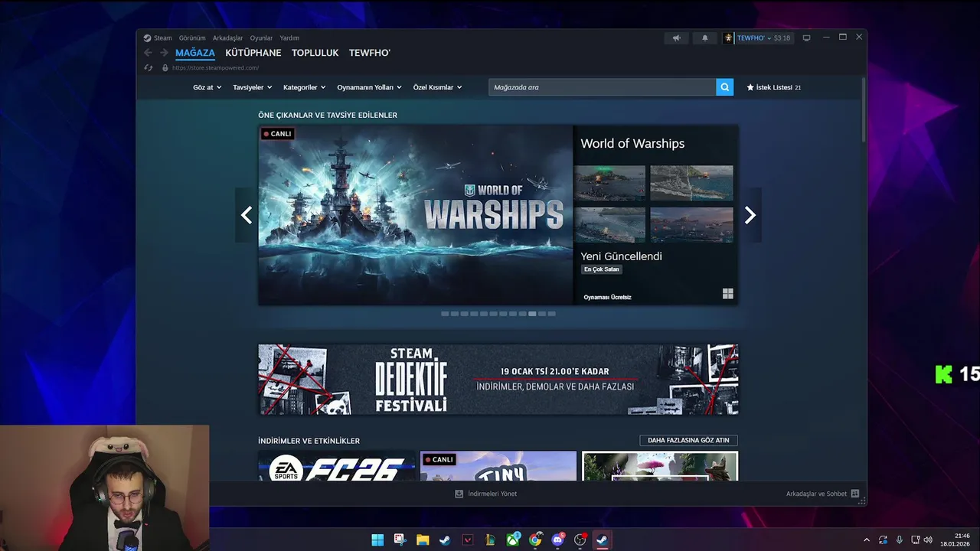Screen dimensions: 980x551
Task: Open Snipping Tool from the taskbar
Action: pos(400,540)
